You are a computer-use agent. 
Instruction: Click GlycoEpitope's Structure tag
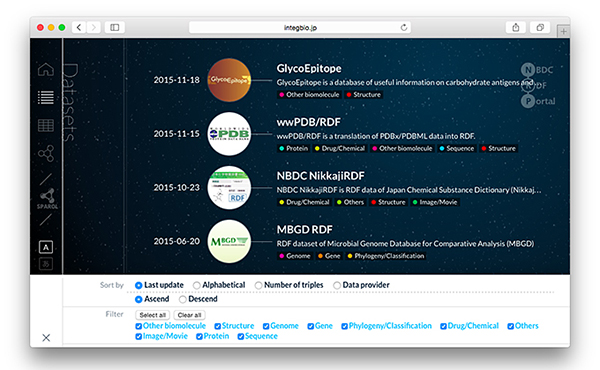point(364,95)
